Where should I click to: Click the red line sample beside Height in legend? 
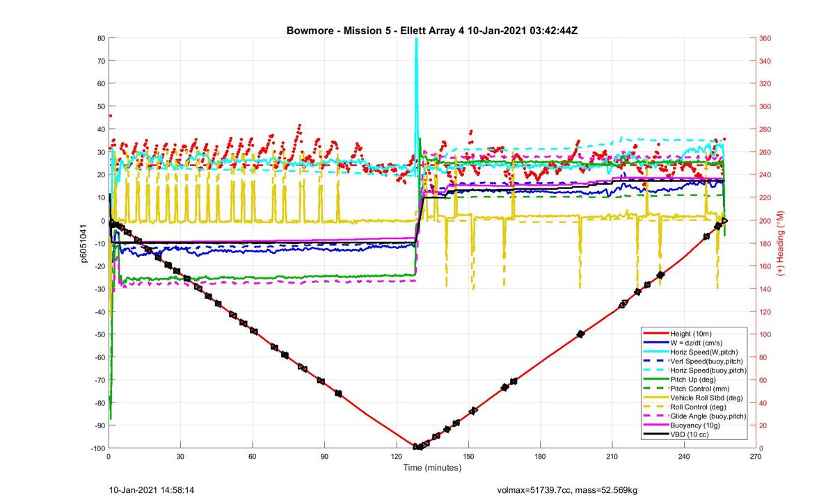[656, 334]
